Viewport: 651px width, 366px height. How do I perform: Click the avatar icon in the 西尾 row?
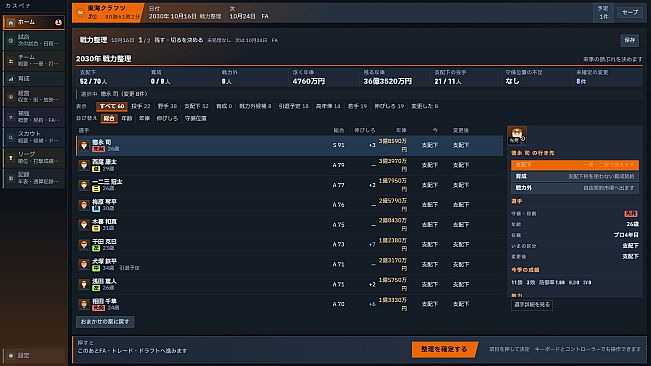[x=84, y=165]
